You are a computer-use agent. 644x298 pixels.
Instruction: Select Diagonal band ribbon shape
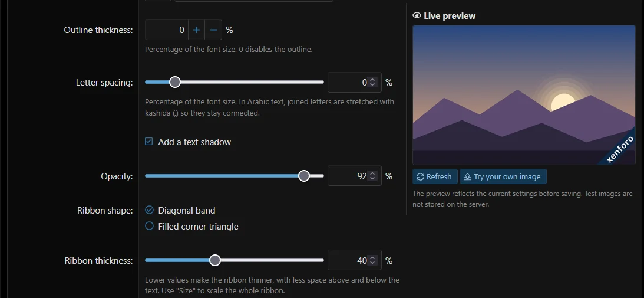149,210
